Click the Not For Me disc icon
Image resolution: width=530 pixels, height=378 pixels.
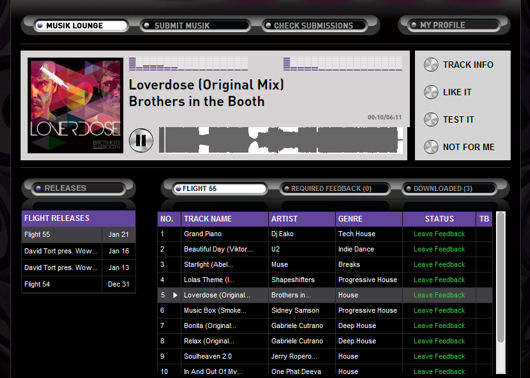point(431,147)
